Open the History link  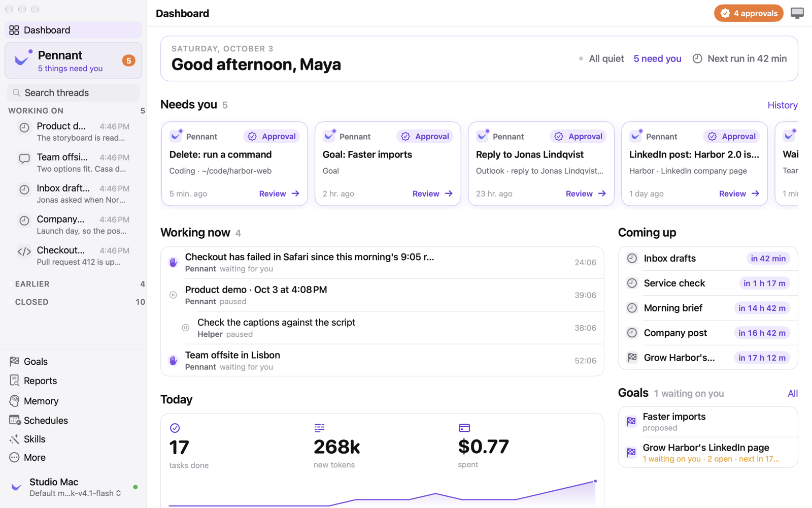coord(783,105)
